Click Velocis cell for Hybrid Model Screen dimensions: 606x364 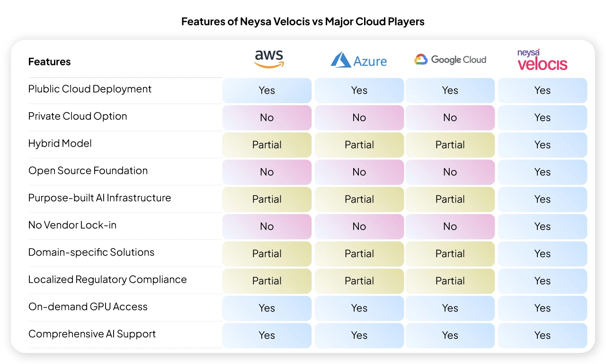click(543, 145)
